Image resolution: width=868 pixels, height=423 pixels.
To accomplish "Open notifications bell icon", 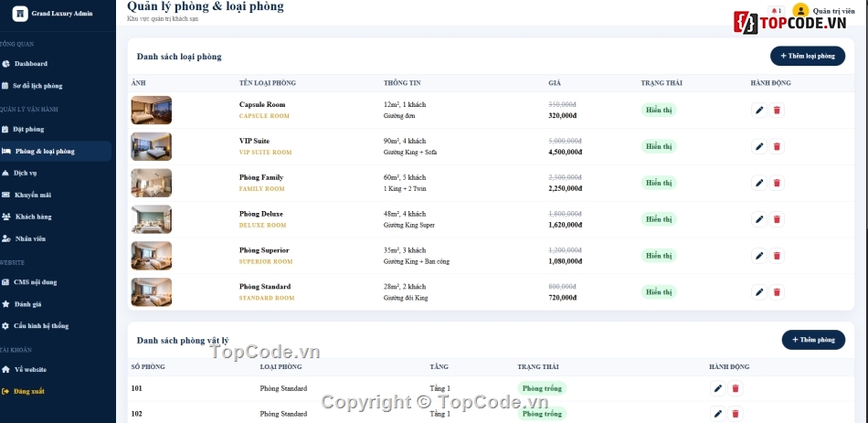I will click(775, 11).
